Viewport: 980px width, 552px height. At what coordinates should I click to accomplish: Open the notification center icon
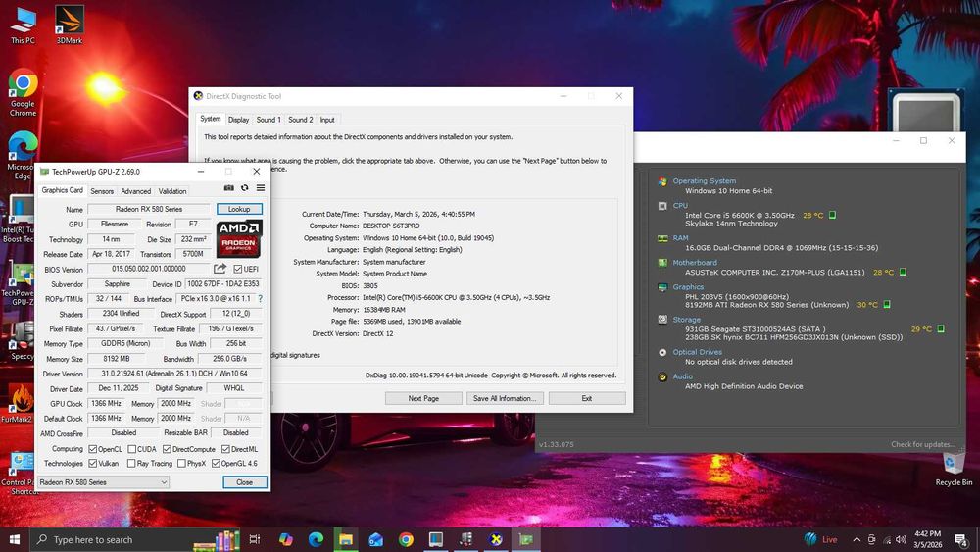[x=961, y=539]
